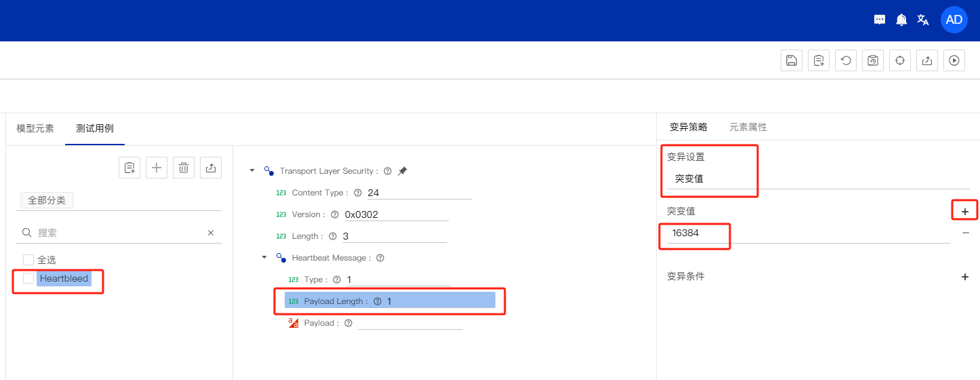Collapse the Heartbeat Message node
980x380 pixels.
point(265,258)
